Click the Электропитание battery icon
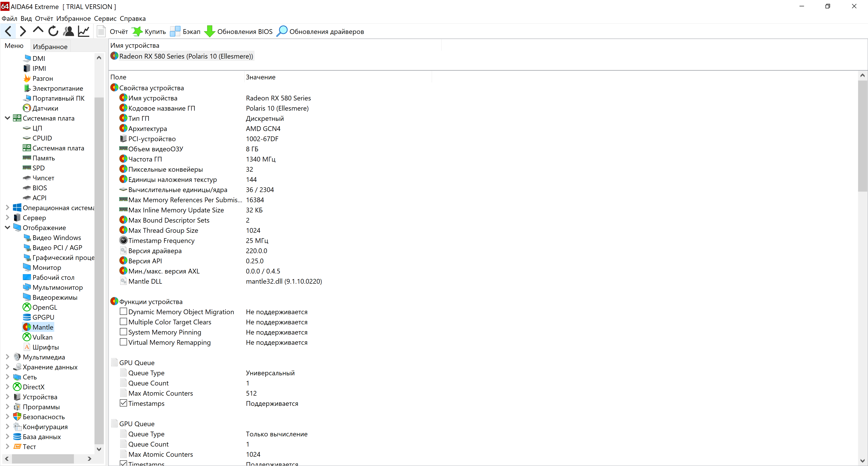The width and height of the screenshot is (868, 466). tap(27, 88)
